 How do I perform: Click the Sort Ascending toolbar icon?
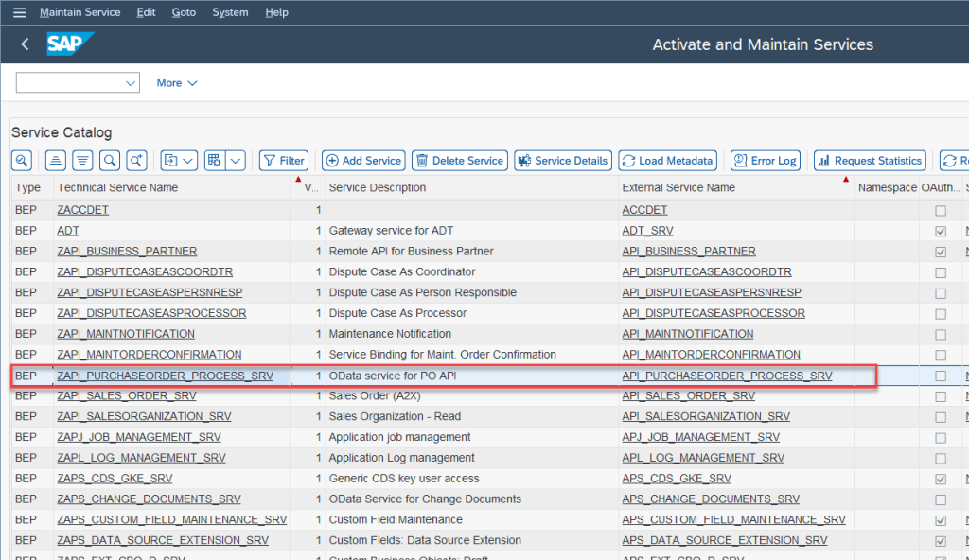56,161
